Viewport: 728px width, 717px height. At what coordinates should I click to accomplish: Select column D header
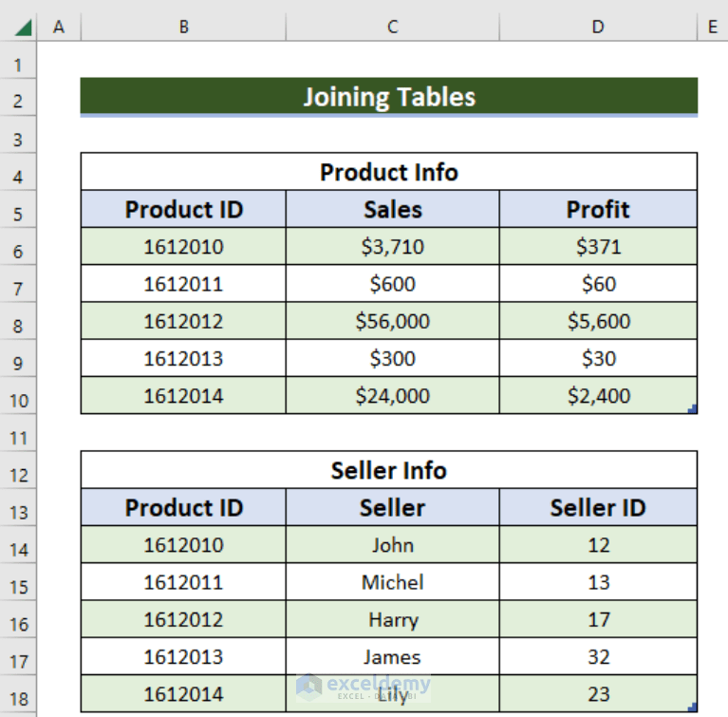click(598, 28)
